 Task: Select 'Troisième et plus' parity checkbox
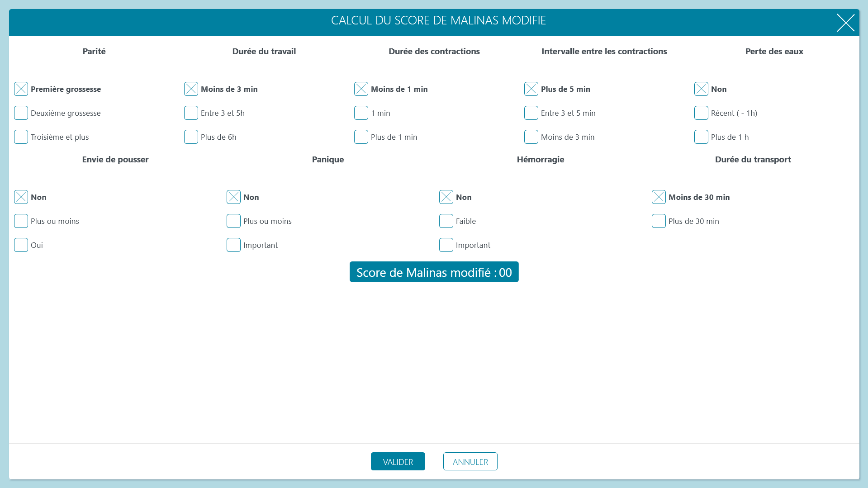point(21,137)
